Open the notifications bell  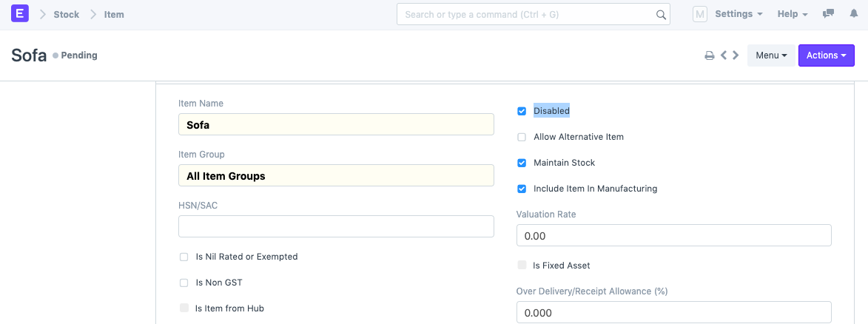(853, 14)
